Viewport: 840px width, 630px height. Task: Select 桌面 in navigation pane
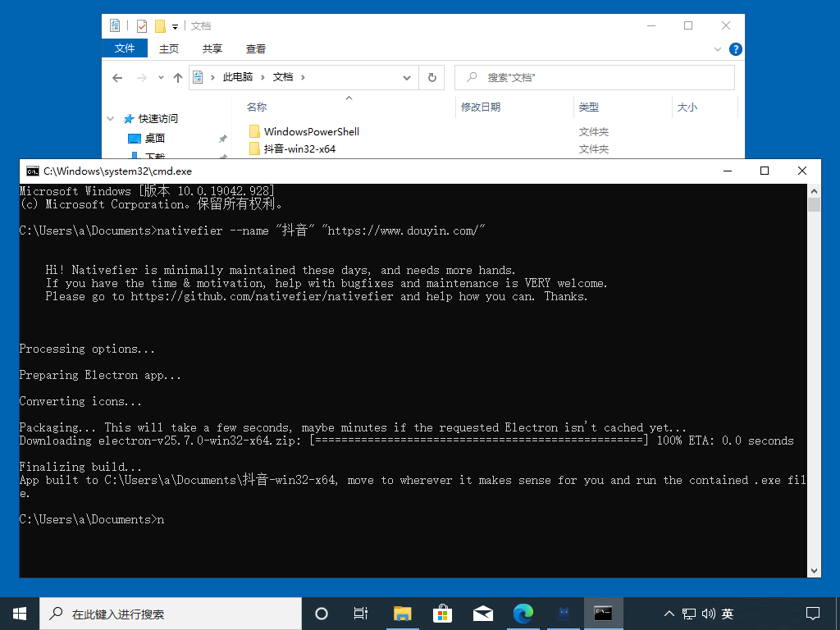pyautogui.click(x=154, y=138)
